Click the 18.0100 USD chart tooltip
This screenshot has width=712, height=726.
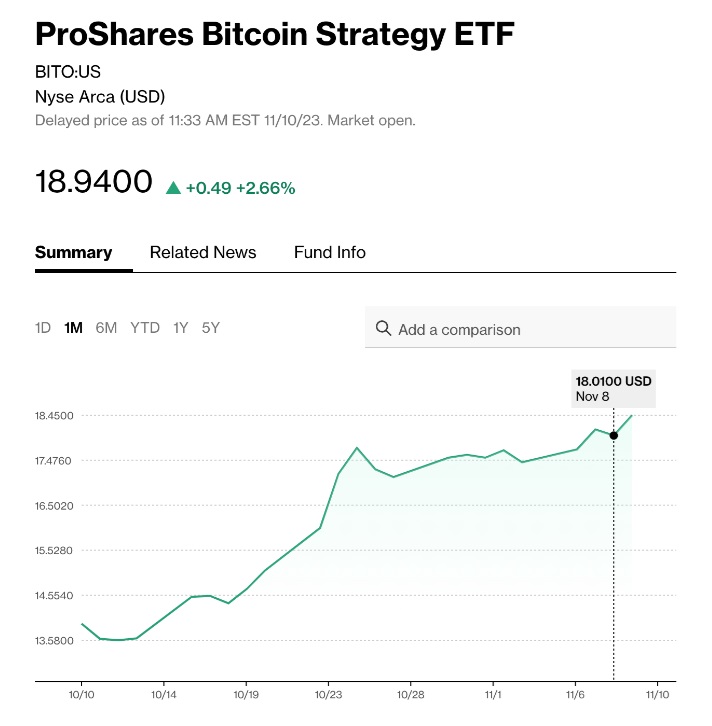pos(613,388)
